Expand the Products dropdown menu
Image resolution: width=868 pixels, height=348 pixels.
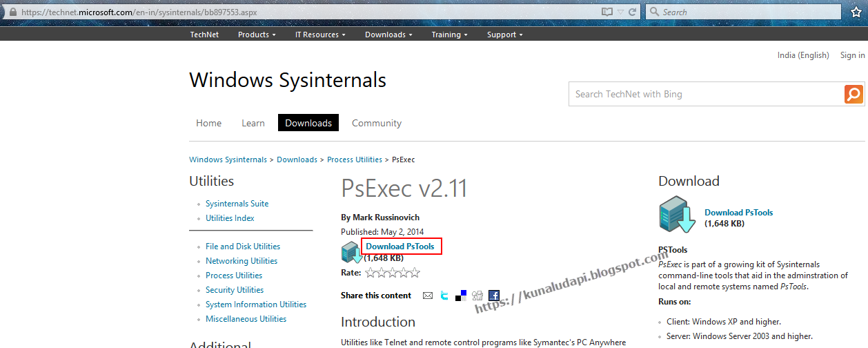point(257,35)
